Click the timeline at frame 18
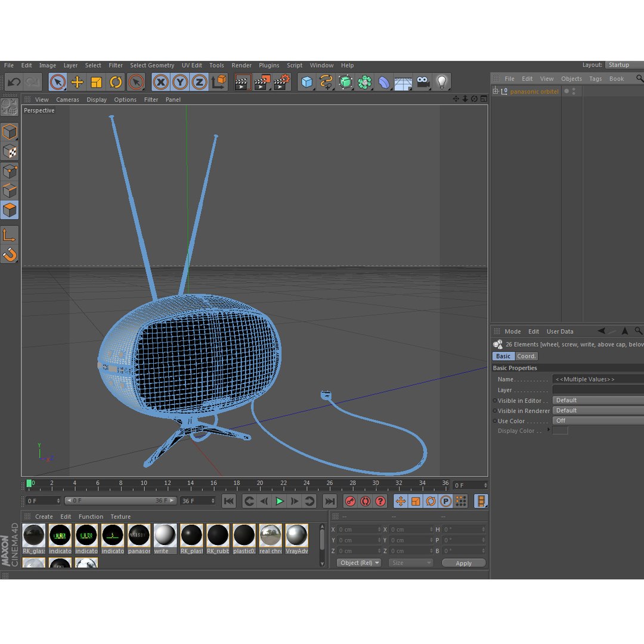The image size is (644, 644). (237, 485)
